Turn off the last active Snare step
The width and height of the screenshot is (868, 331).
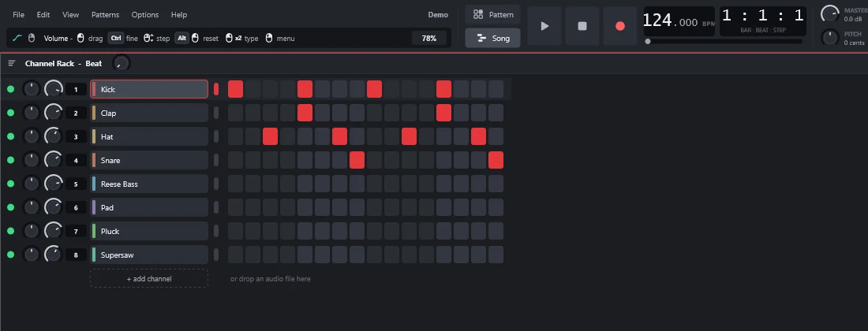(x=496, y=160)
